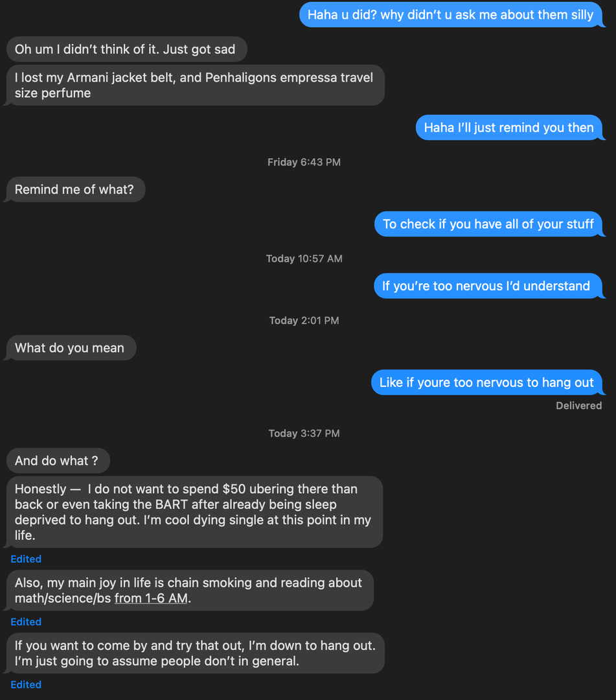Image resolution: width=616 pixels, height=700 pixels.
Task: Click Edited below the chain smoking message
Action: [x=26, y=622]
